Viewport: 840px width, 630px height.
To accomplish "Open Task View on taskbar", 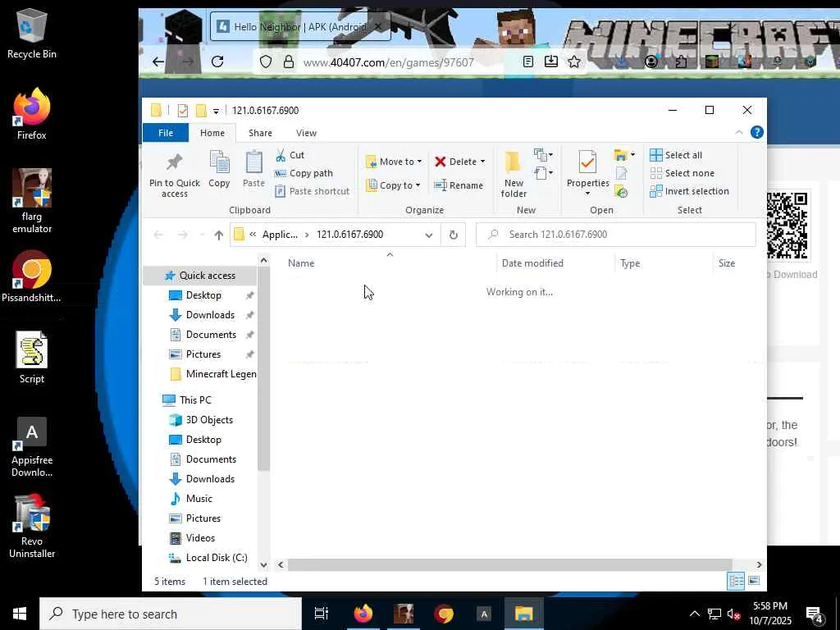I will (x=321, y=614).
